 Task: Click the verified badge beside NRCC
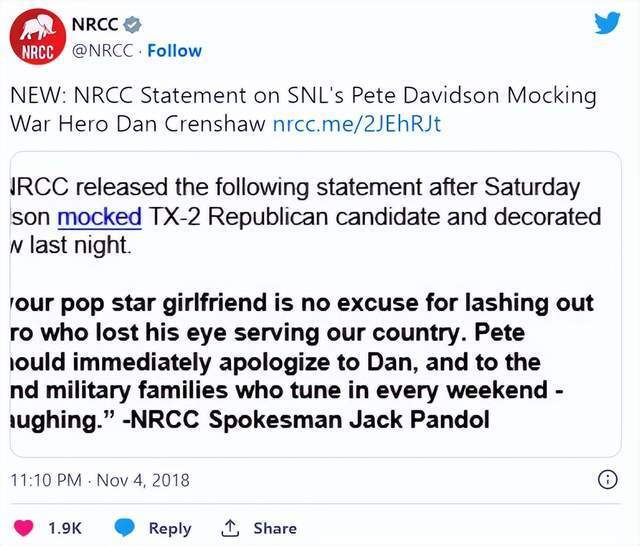tap(133, 23)
